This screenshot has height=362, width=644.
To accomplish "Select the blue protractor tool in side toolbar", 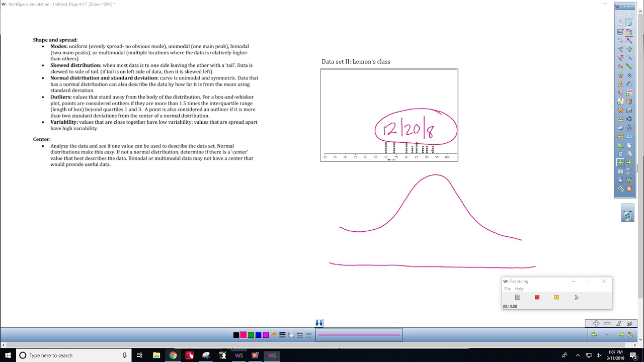I will click(629, 137).
